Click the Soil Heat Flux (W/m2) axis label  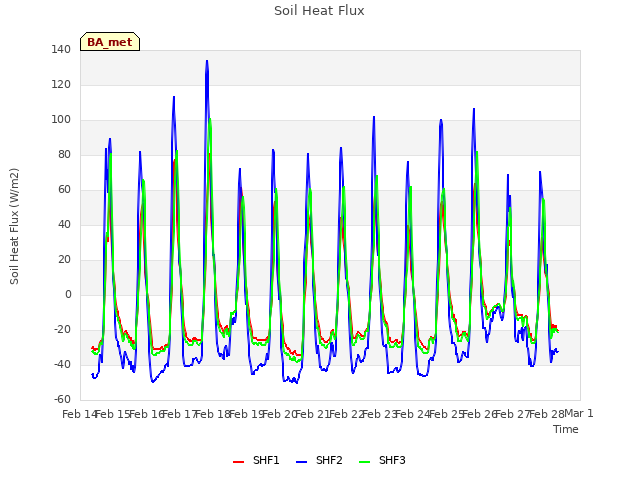point(14,226)
